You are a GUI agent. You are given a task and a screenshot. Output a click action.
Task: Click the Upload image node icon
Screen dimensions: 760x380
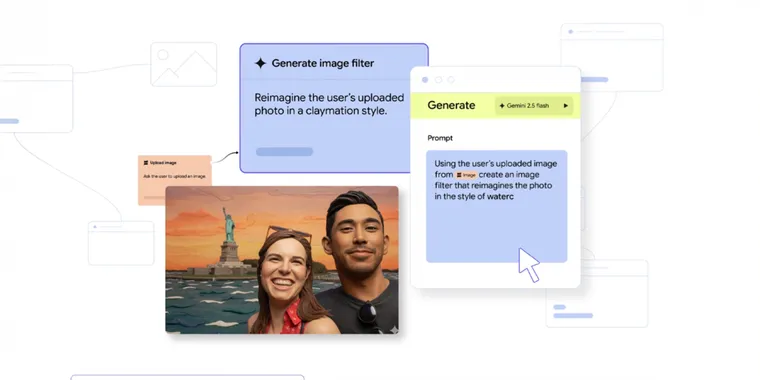(x=145, y=163)
